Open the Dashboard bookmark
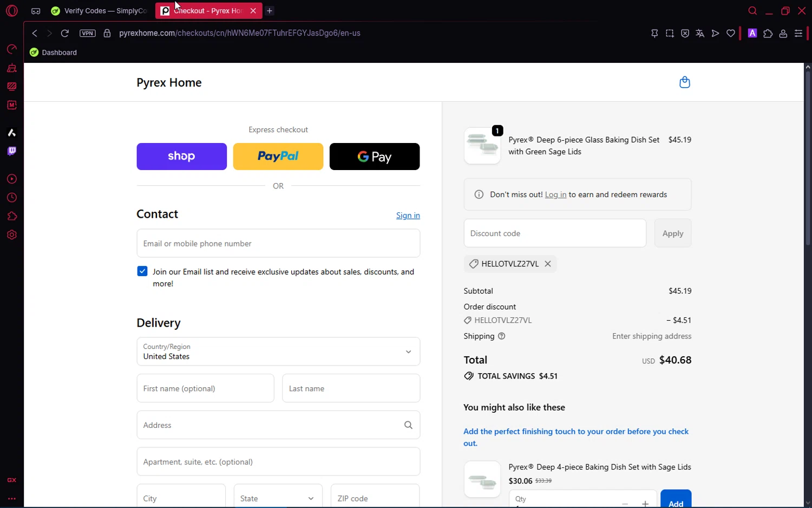Screen dimensions: 812x508 coord(54,53)
